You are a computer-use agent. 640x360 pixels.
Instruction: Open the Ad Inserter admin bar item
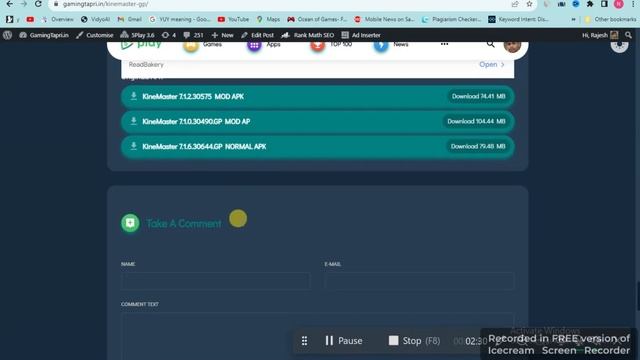point(361,35)
